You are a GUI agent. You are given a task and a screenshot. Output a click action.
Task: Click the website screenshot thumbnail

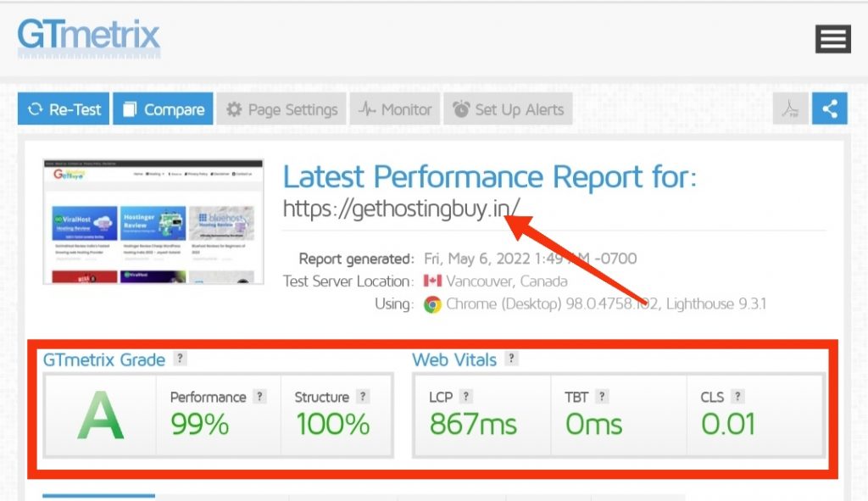[x=153, y=221]
